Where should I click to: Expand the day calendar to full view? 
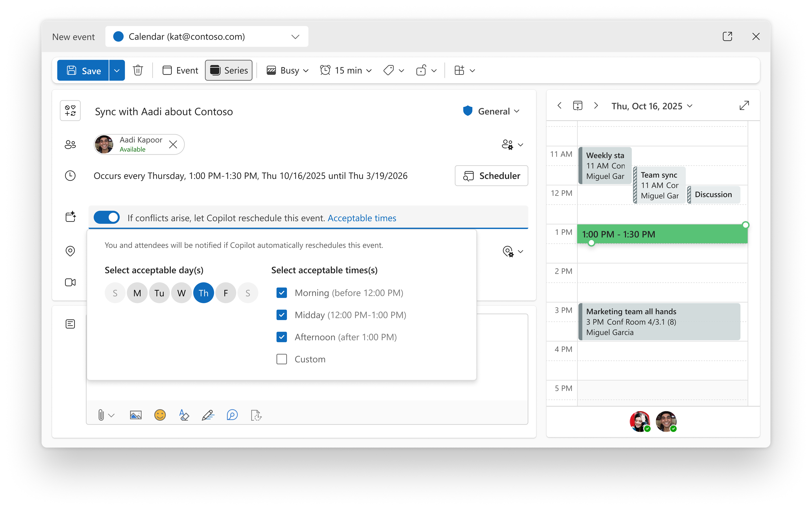tap(744, 106)
